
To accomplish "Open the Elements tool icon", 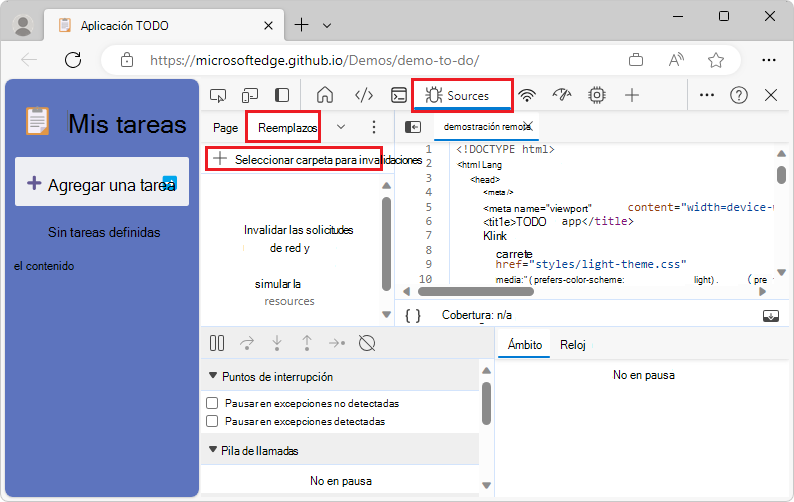I will click(364, 96).
